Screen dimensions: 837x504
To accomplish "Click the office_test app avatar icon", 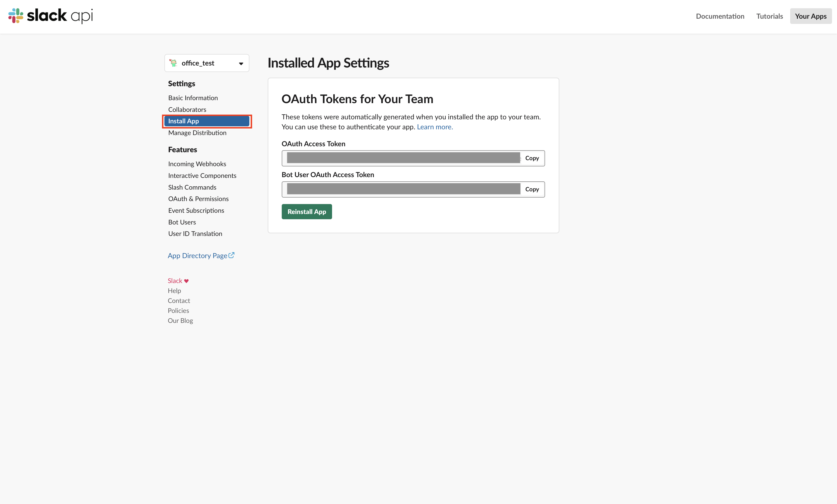I will coord(173,63).
